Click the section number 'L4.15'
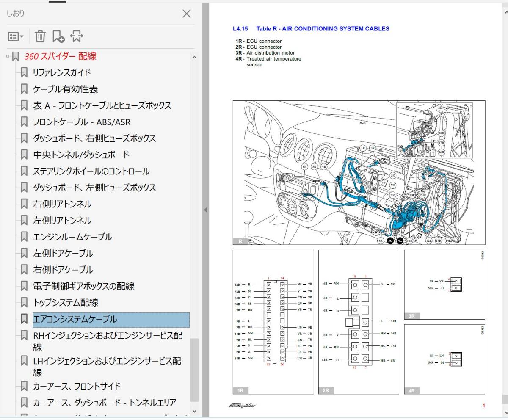Image resolution: width=508 pixels, height=420 pixels. (240, 29)
